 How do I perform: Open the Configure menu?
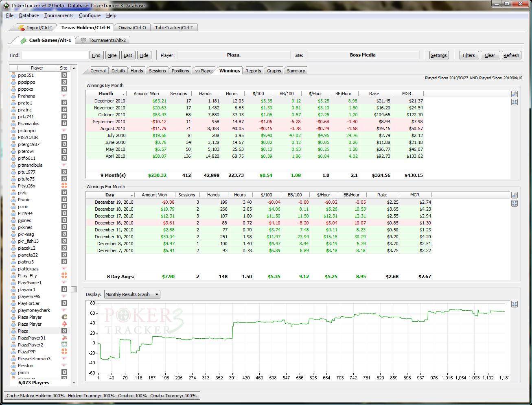coord(90,15)
